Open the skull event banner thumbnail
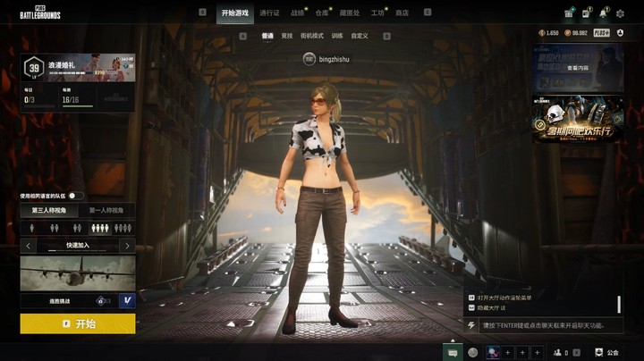The width and height of the screenshot is (644, 361). [578, 120]
